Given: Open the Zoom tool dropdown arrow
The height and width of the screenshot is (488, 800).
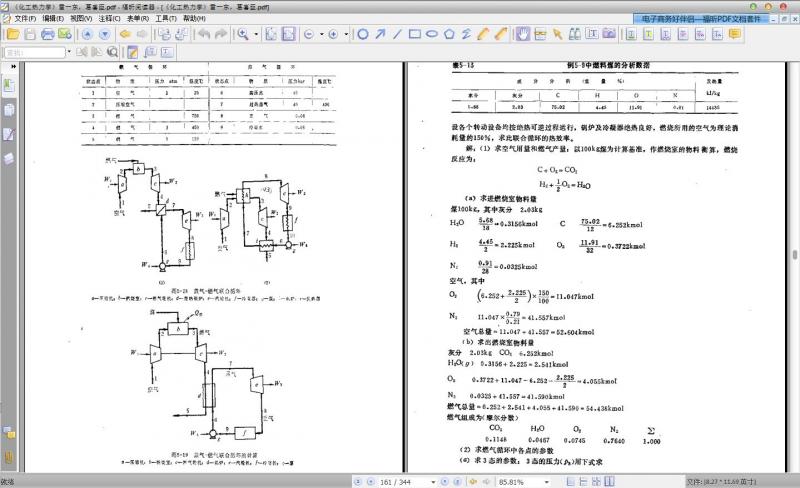Looking at the screenshot, I should [x=256, y=34].
